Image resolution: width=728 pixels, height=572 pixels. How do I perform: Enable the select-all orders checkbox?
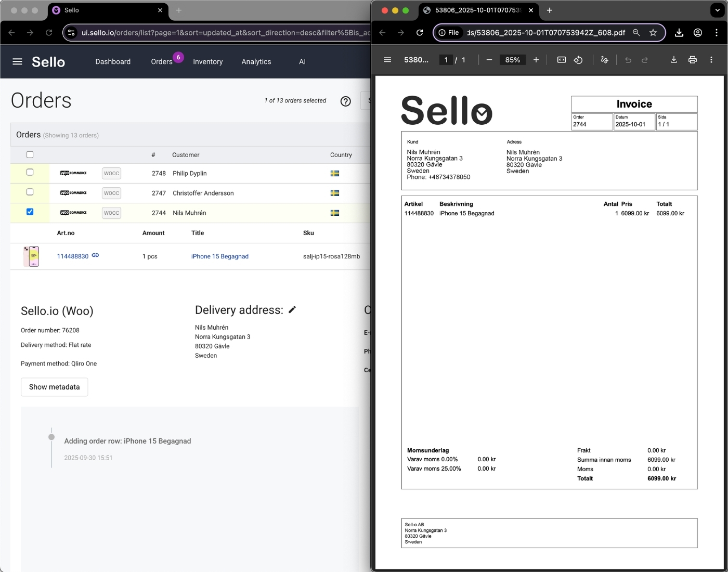[30, 154]
